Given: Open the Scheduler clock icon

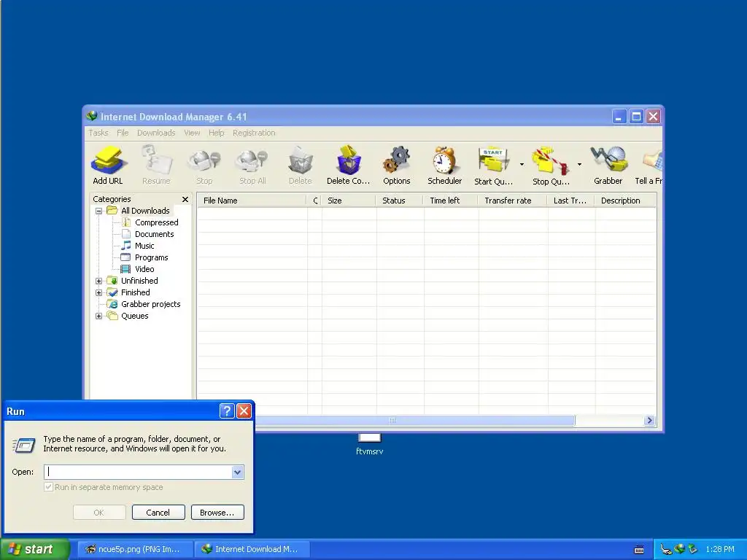Looking at the screenshot, I should pyautogui.click(x=444, y=166).
